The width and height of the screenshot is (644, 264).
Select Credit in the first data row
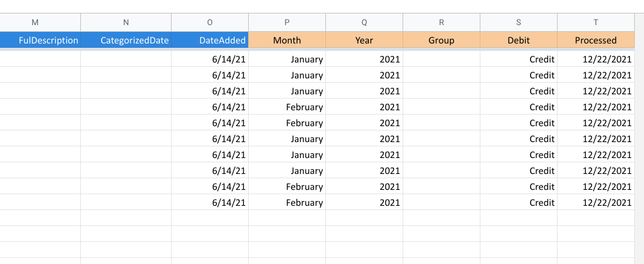click(519, 59)
